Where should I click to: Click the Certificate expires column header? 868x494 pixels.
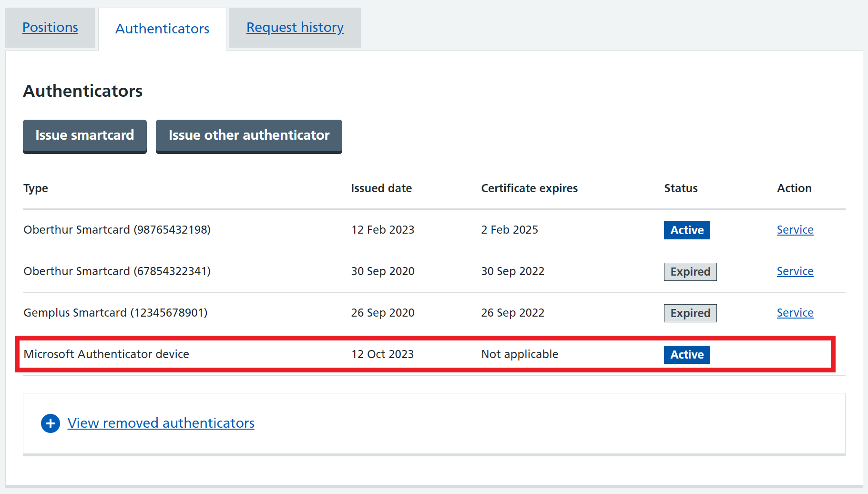[529, 188]
